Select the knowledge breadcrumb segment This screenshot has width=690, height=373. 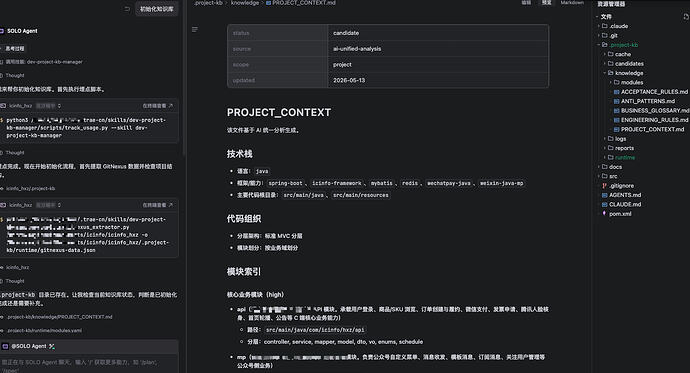tap(245, 3)
